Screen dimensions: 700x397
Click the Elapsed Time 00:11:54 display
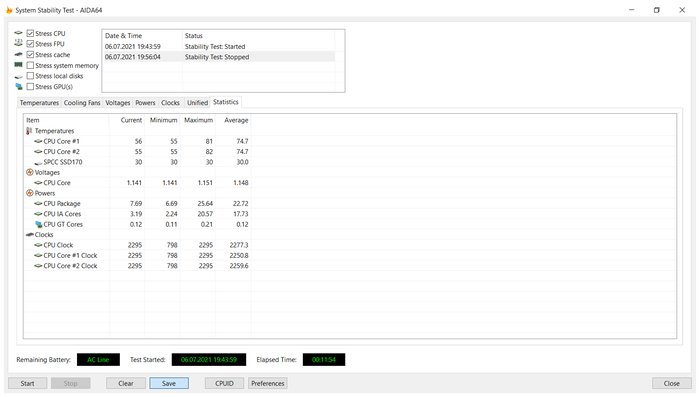[x=324, y=359]
